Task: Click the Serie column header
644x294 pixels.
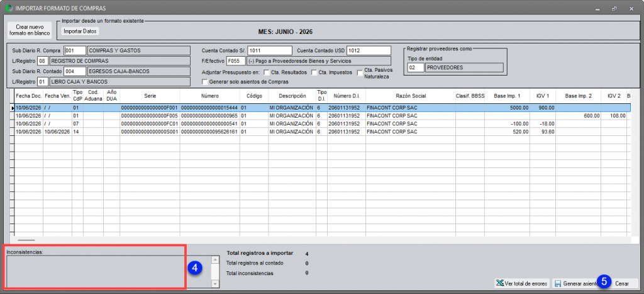Action: coord(150,96)
